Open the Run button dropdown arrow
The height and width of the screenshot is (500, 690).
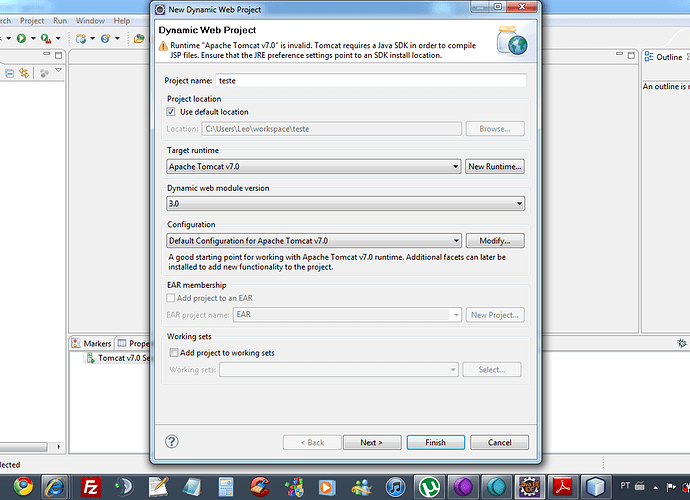33,38
